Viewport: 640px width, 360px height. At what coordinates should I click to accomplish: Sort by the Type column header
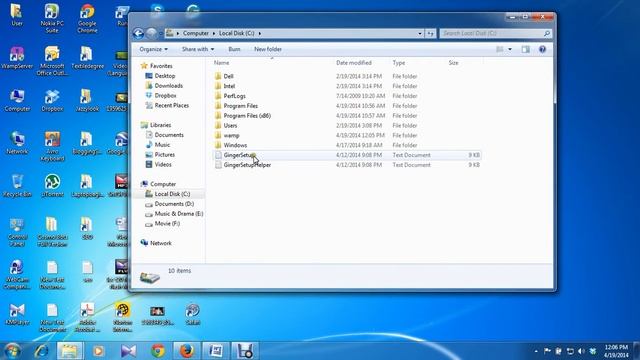pos(399,63)
